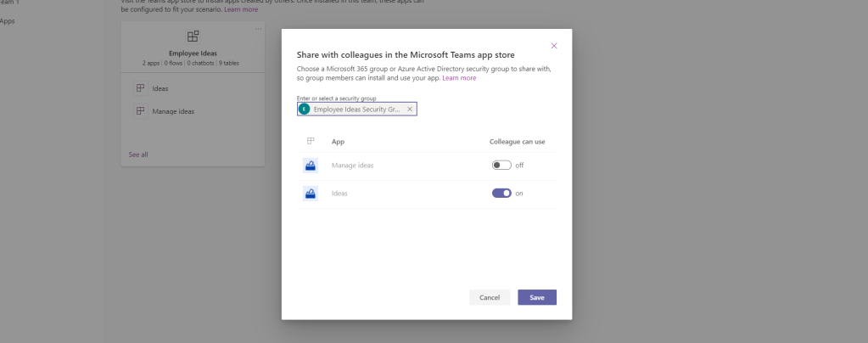Screen dimensions: 868x343
Task: Click the Manage ideas icon in the background card
Action: click(140, 111)
